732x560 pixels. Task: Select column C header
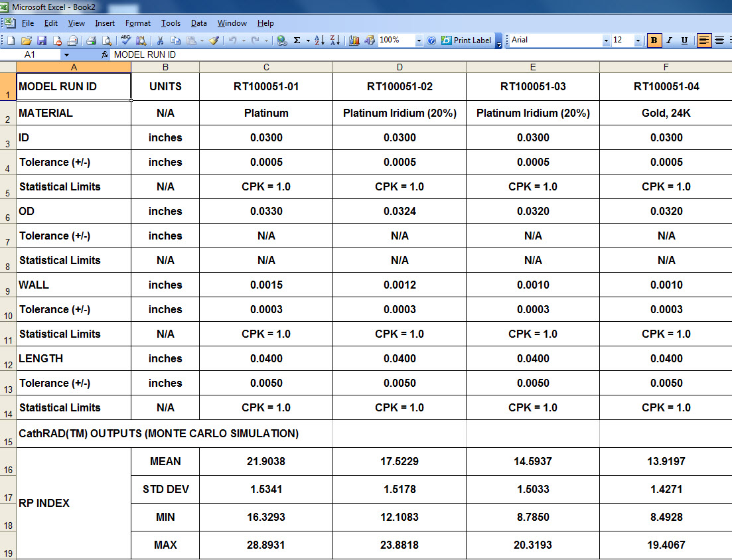point(266,67)
